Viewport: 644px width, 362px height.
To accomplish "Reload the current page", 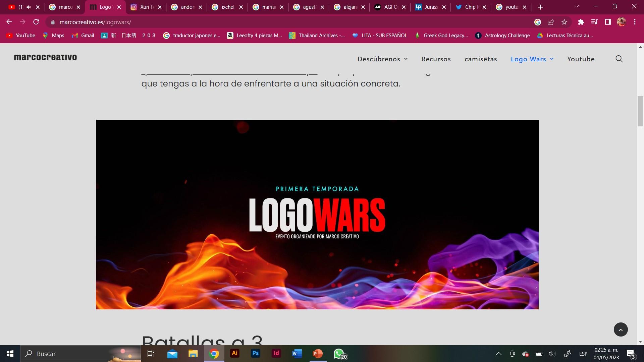I will (x=36, y=22).
